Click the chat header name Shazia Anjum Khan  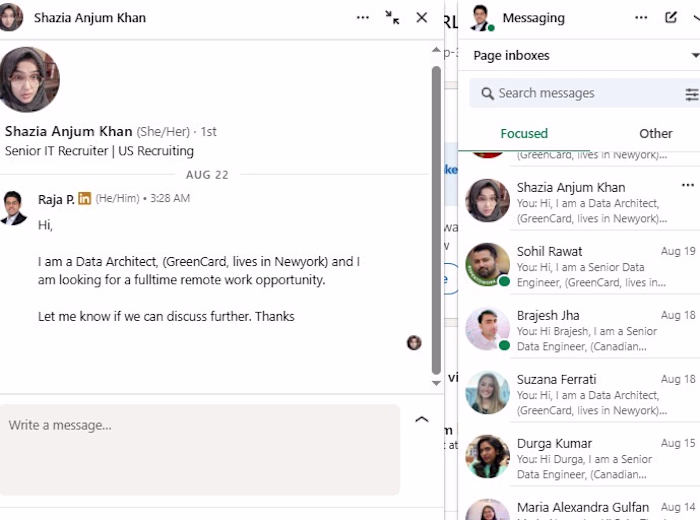click(90, 18)
